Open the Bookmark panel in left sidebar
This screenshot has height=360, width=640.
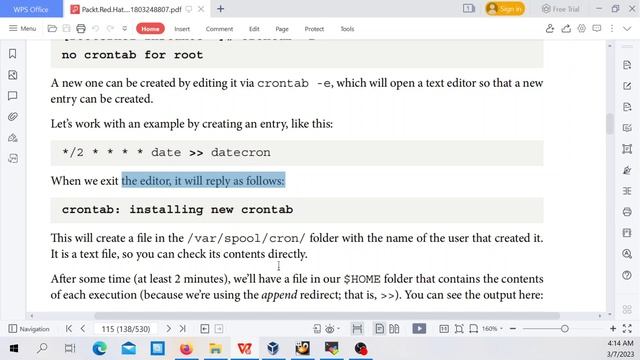13,54
